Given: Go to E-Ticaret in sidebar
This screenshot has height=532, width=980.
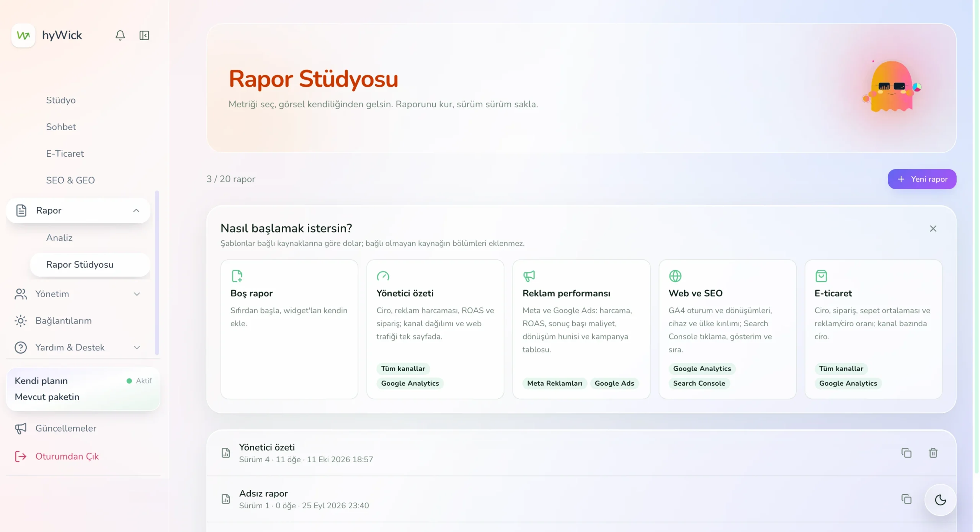Looking at the screenshot, I should click(x=65, y=154).
